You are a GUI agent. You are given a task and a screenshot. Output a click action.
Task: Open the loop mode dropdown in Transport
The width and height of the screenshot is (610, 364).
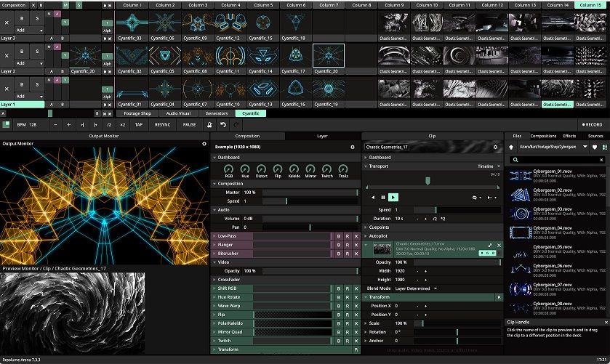click(x=476, y=198)
